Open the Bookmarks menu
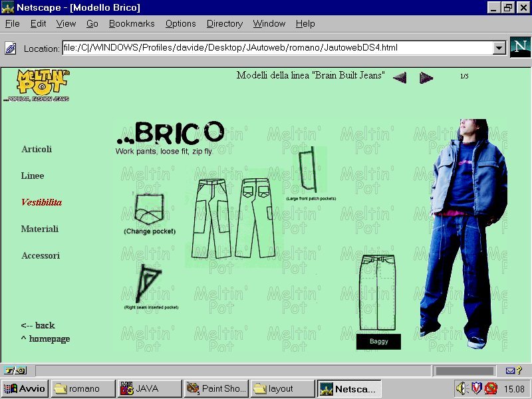Viewport: 532px width, 399px height. pos(132,23)
